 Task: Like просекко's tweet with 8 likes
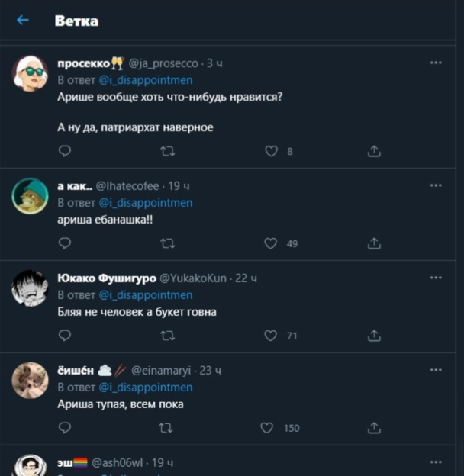(271, 151)
